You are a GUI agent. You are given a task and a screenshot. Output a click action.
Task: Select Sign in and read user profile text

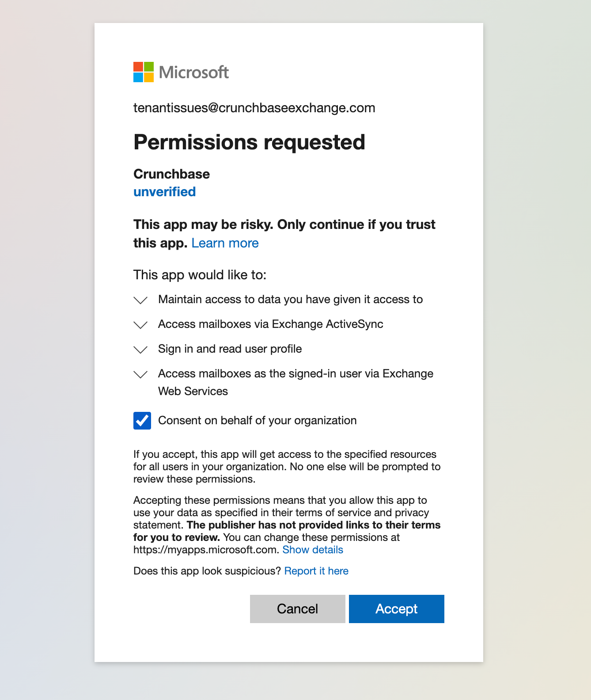pos(230,349)
